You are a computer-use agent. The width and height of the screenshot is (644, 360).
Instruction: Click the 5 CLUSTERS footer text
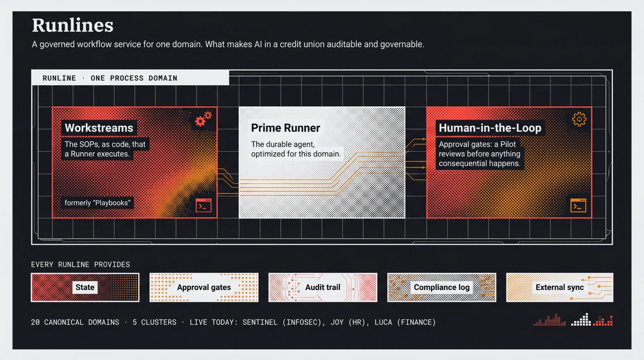pyautogui.click(x=155, y=322)
